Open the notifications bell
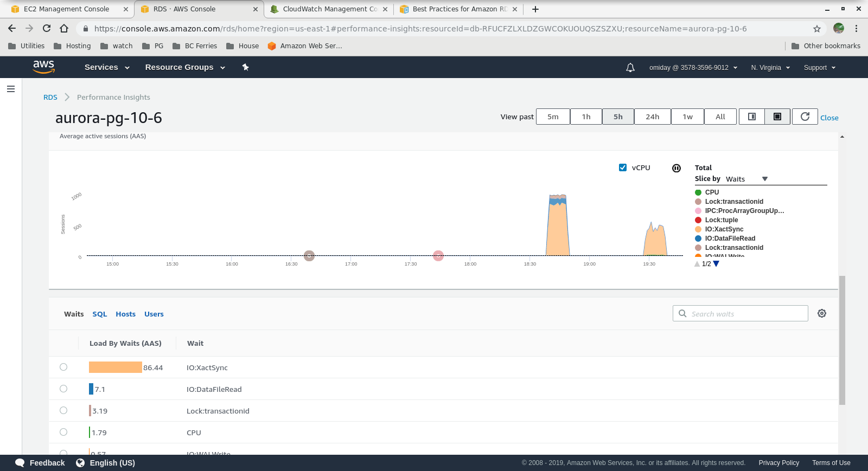 (x=630, y=68)
